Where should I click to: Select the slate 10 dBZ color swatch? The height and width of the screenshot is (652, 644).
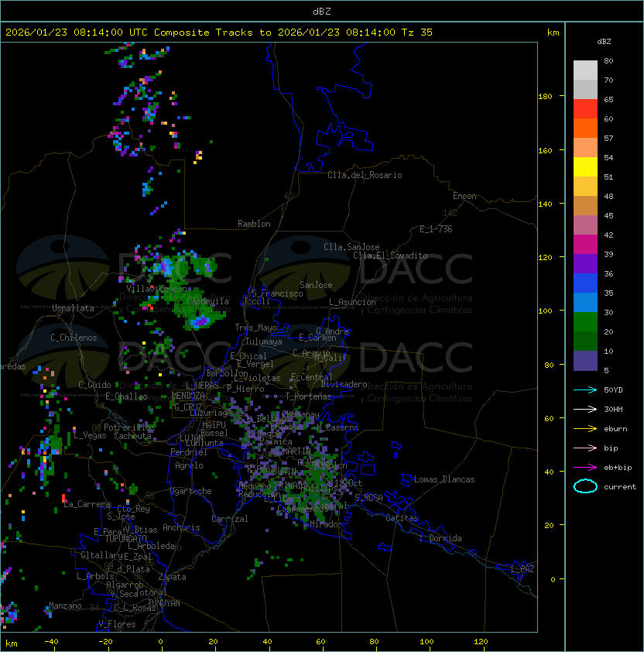point(585,361)
